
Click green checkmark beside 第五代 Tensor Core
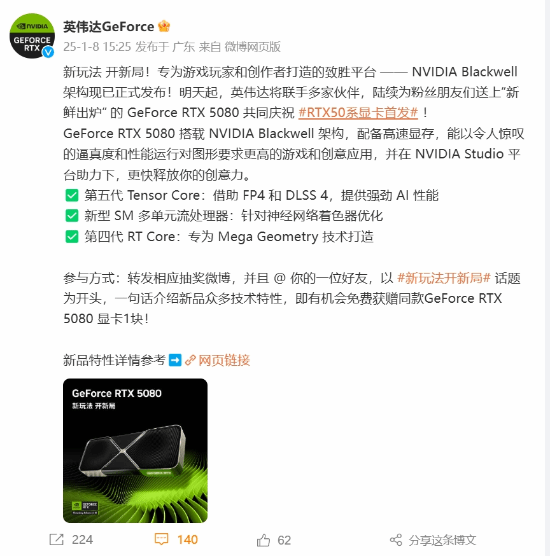click(x=72, y=195)
